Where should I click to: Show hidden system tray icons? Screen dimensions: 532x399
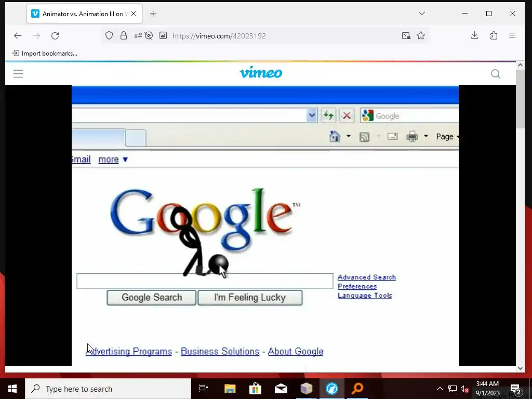[440, 389]
